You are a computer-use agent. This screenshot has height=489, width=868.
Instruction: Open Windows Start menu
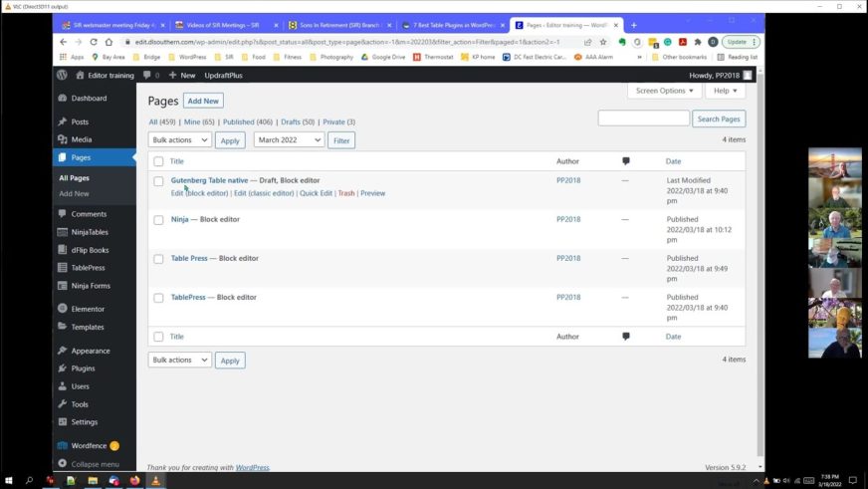pos(8,480)
